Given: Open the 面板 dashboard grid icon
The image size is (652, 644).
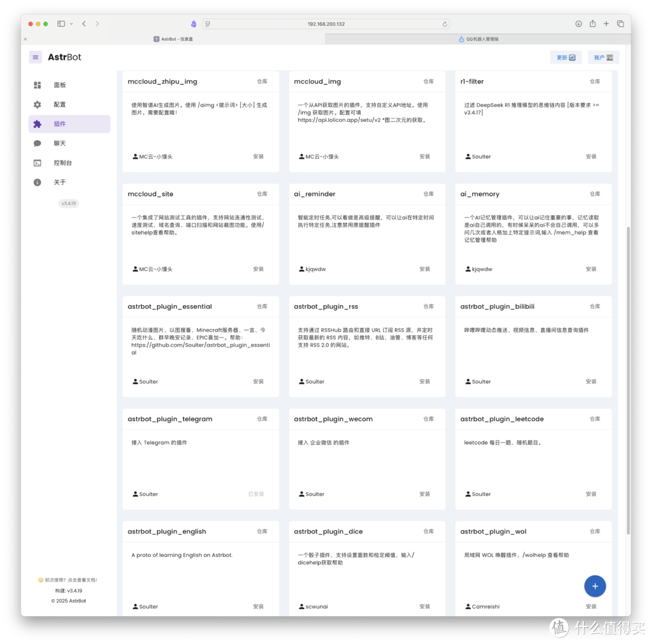Looking at the screenshot, I should tap(36, 85).
